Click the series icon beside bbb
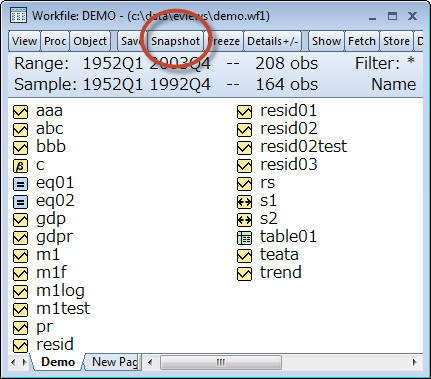 (20, 148)
